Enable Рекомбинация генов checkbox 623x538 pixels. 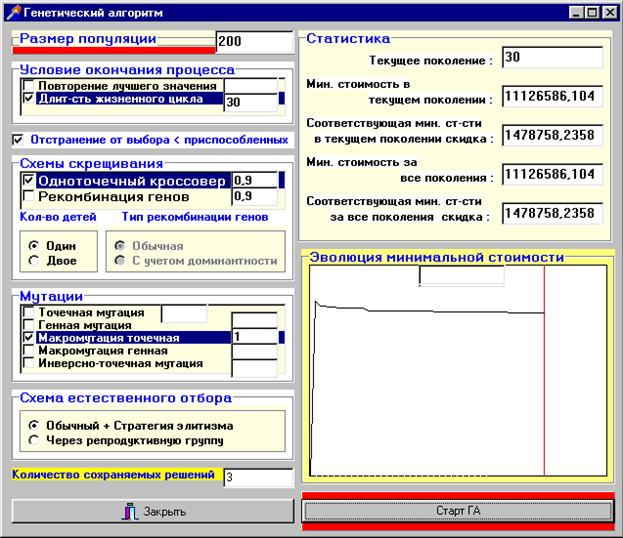tap(28, 196)
